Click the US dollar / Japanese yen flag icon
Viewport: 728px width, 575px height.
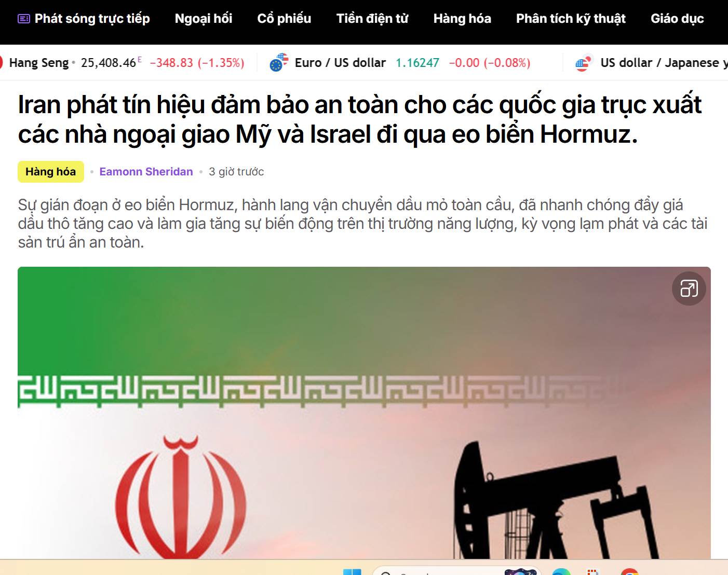(585, 63)
